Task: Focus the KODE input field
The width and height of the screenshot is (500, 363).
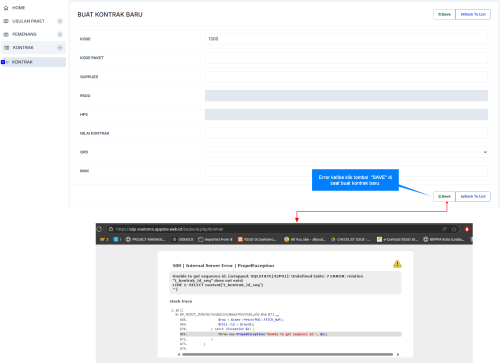Action: (x=346, y=39)
